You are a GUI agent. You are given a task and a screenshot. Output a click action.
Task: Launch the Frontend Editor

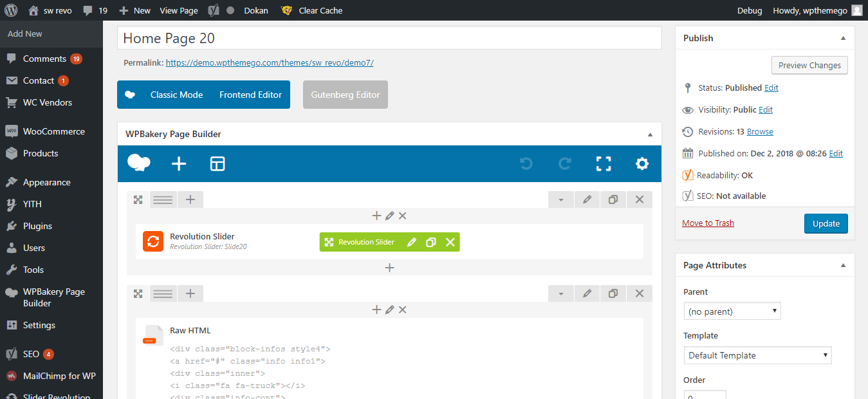point(250,95)
